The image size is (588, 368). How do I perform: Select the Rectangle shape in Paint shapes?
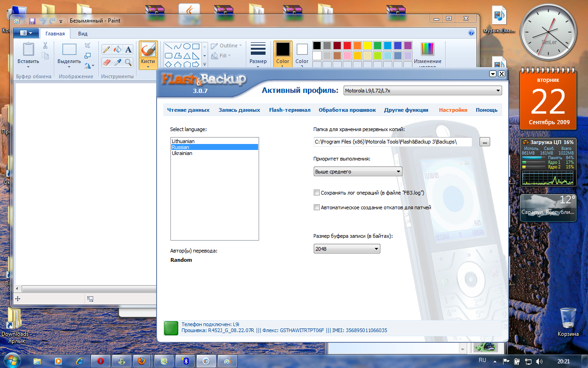(196, 46)
